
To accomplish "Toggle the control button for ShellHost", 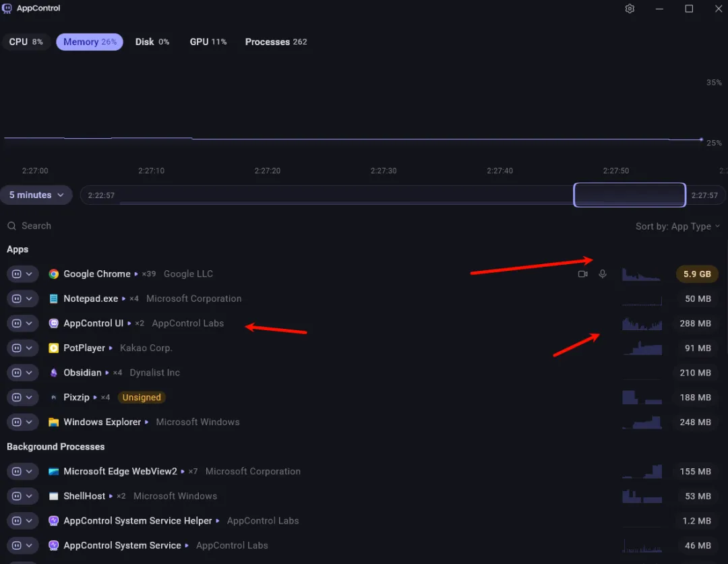I will 17,496.
